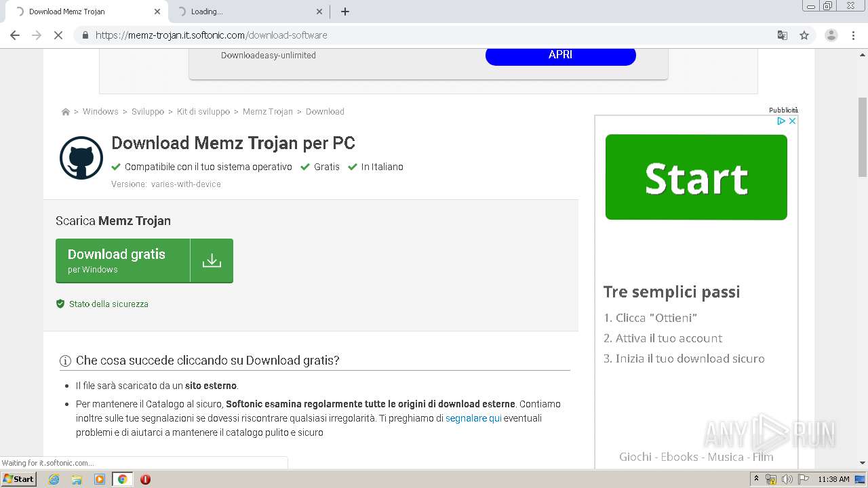Viewport: 868px width, 488px height.
Task: Click the info icon beside Che cosa succede
Action: [66, 361]
